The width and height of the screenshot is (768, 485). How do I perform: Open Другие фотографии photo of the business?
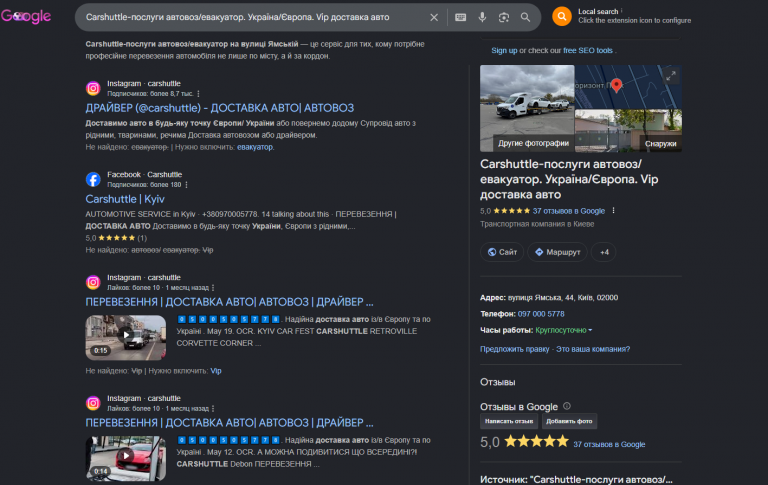(527, 108)
